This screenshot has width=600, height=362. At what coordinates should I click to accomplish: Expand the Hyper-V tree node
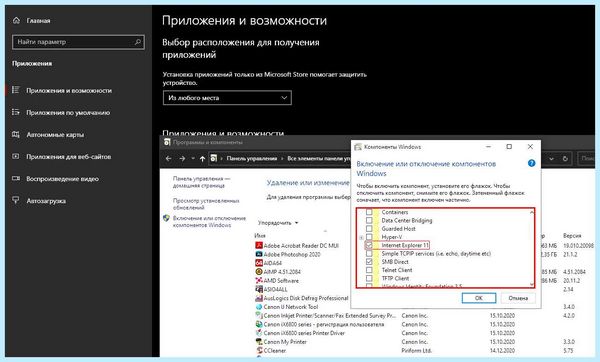coord(361,237)
